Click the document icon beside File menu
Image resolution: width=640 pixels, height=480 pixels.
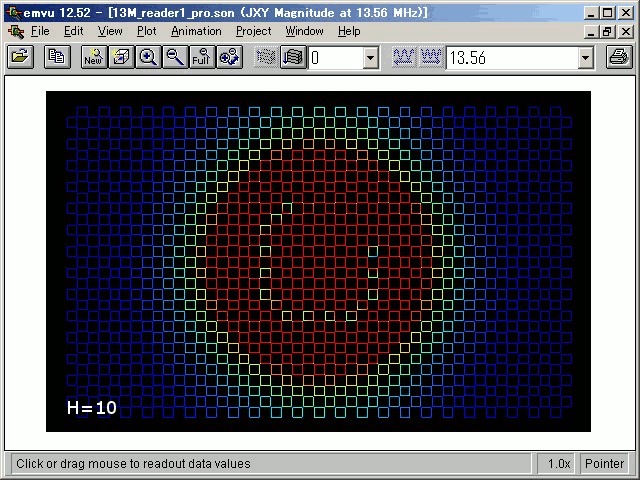click(16, 31)
